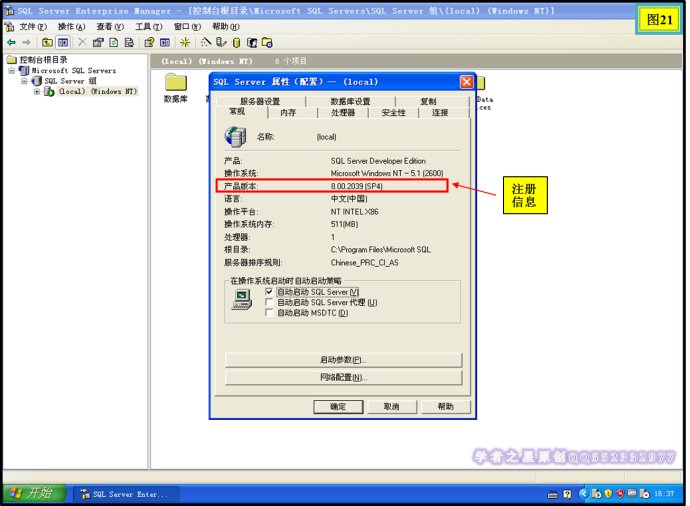This screenshot has width=690, height=506.
Task: Click the MMC console icon left of 文件 menu
Action: point(9,27)
